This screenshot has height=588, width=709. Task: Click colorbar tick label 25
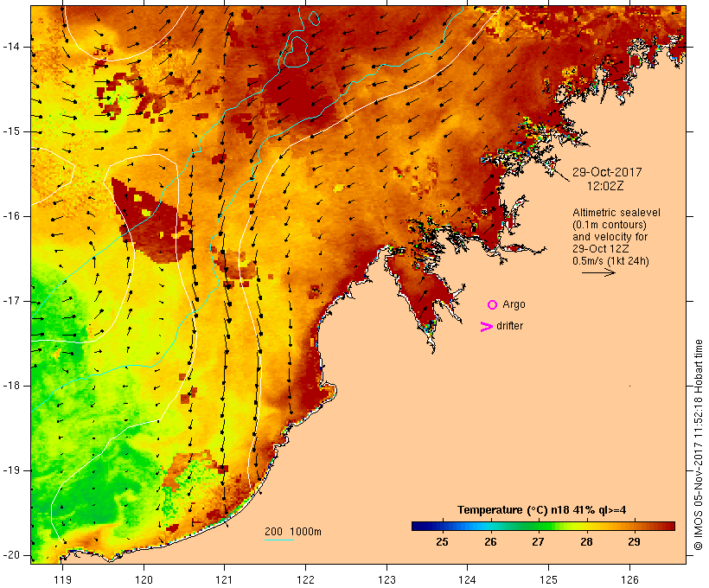(442, 542)
